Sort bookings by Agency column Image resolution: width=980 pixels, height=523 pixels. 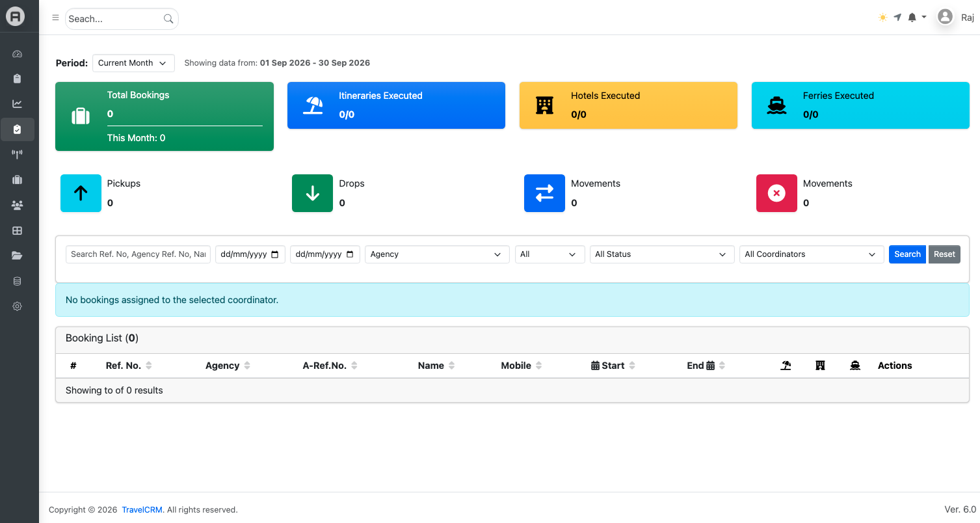tap(228, 366)
